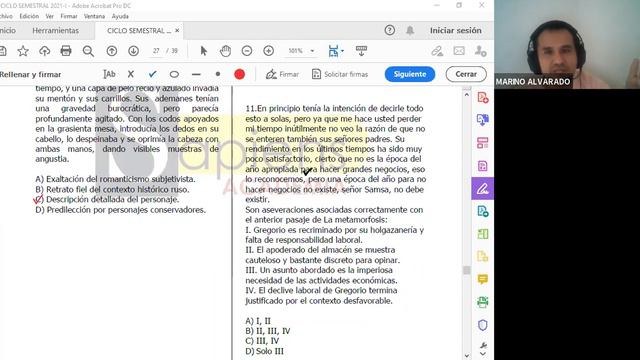The image size is (640, 360).
Task: Select the CICLO SEMESTRAL document tab
Action: [139, 31]
